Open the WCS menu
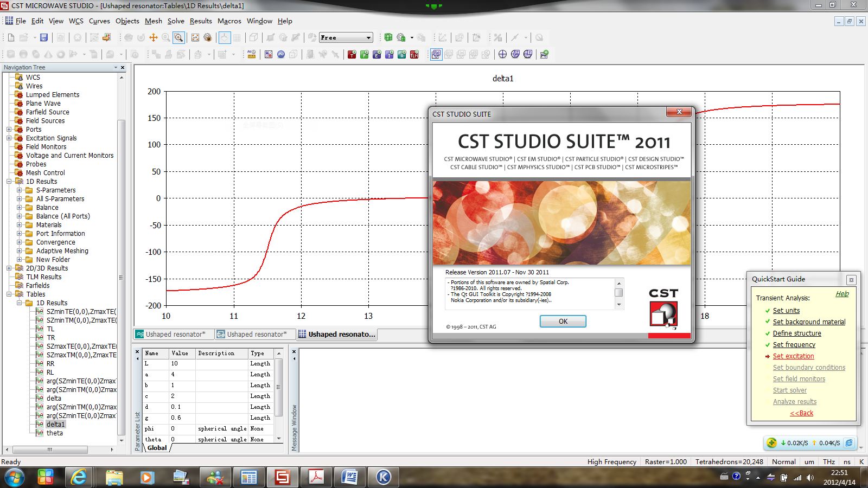 [x=76, y=21]
